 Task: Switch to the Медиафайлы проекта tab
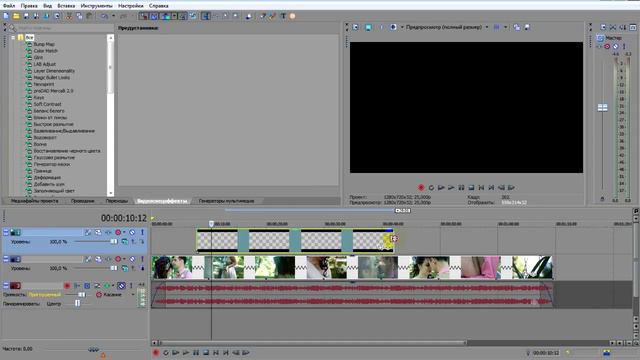(35, 201)
